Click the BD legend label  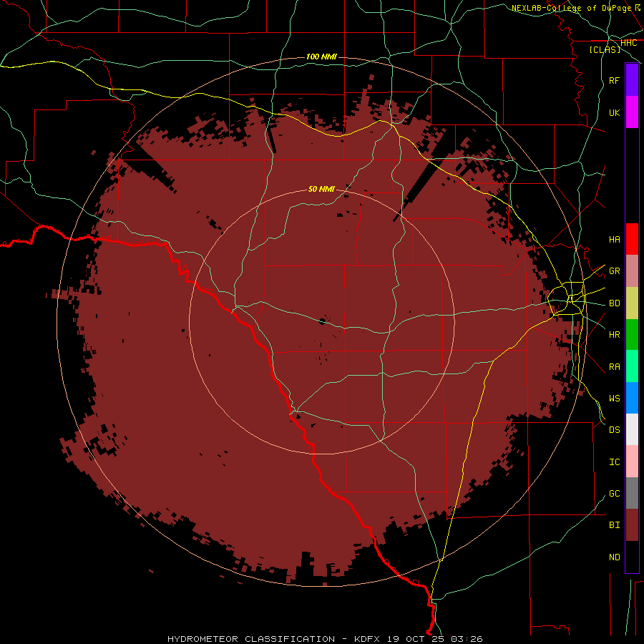coord(614,303)
